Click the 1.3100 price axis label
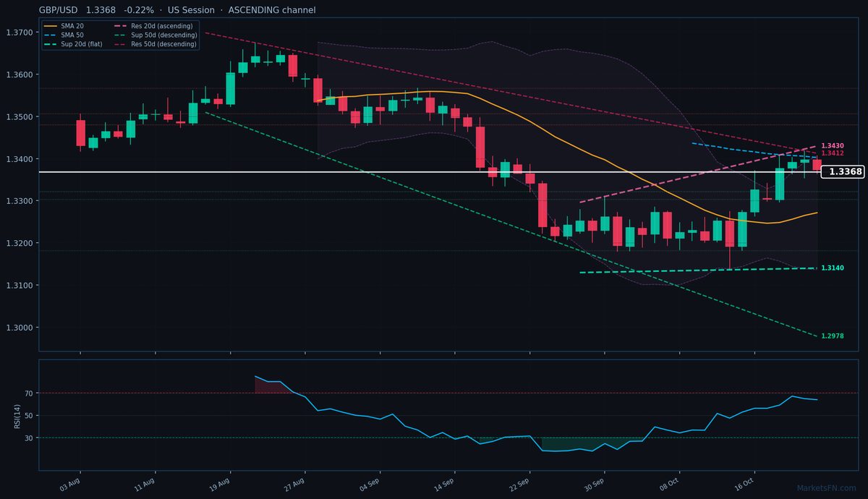Screen dimensions: 868x499 tap(19, 286)
